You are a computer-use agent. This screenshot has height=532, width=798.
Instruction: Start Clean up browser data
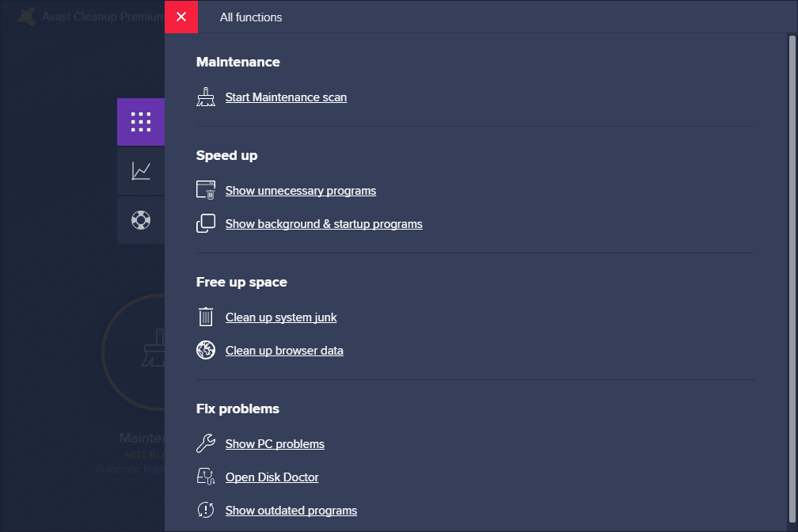click(x=283, y=350)
